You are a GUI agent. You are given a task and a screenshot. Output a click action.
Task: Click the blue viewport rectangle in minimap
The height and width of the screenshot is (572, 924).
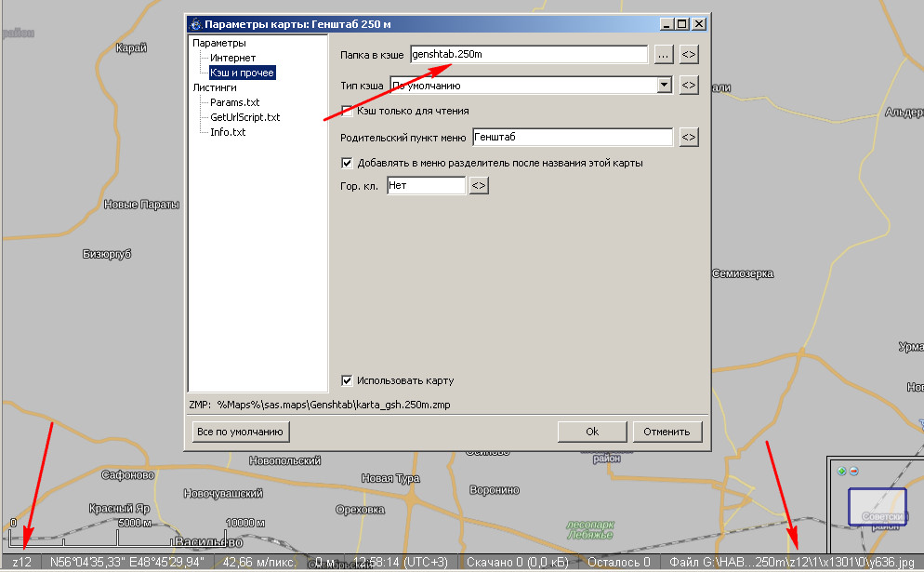tap(877, 507)
